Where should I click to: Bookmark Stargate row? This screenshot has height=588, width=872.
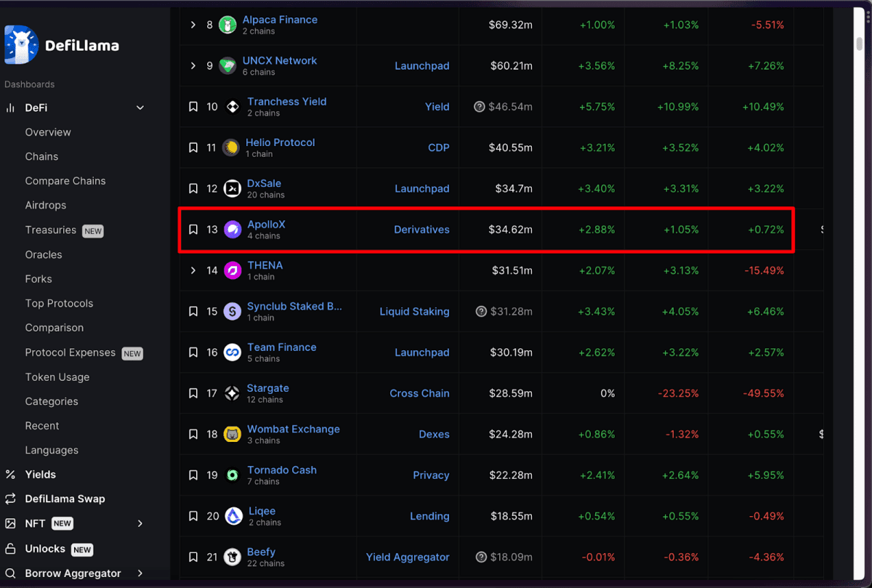[193, 393]
